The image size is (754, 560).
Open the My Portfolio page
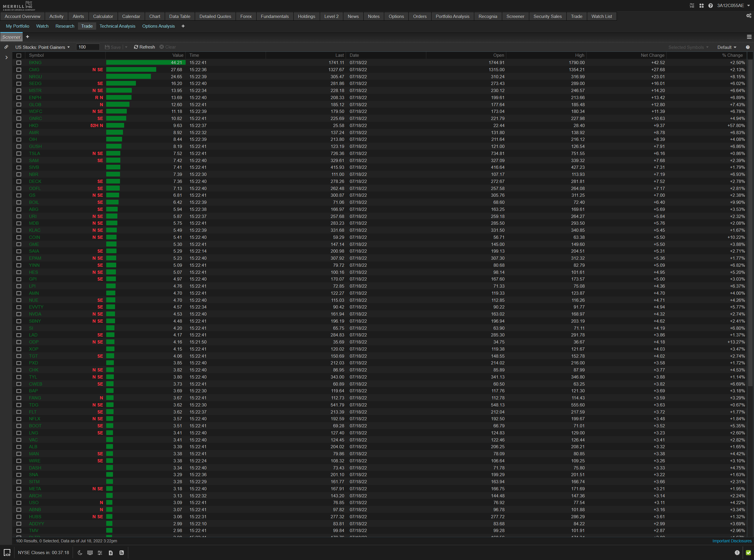click(x=18, y=26)
